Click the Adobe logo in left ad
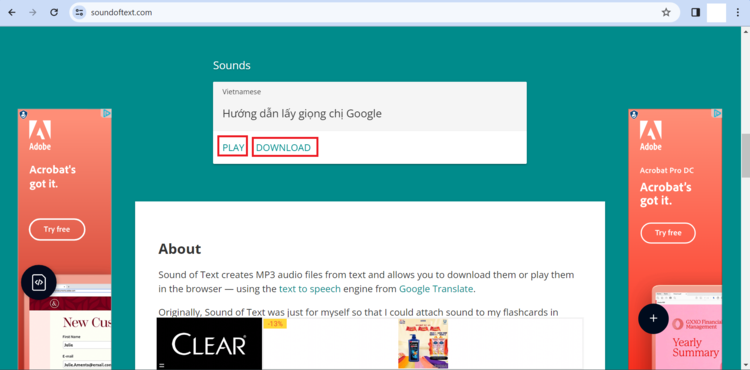 (40, 135)
